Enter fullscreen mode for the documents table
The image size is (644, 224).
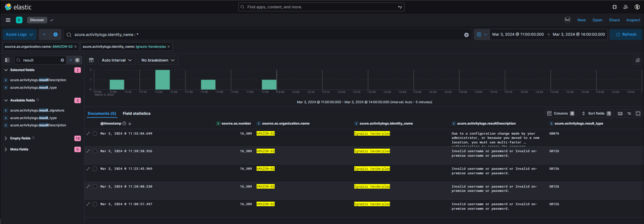638,114
